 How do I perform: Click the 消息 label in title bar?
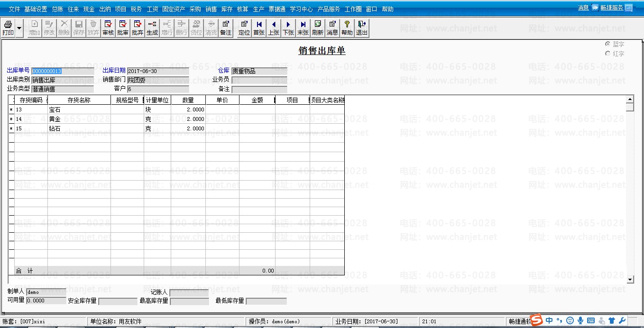(x=583, y=8)
